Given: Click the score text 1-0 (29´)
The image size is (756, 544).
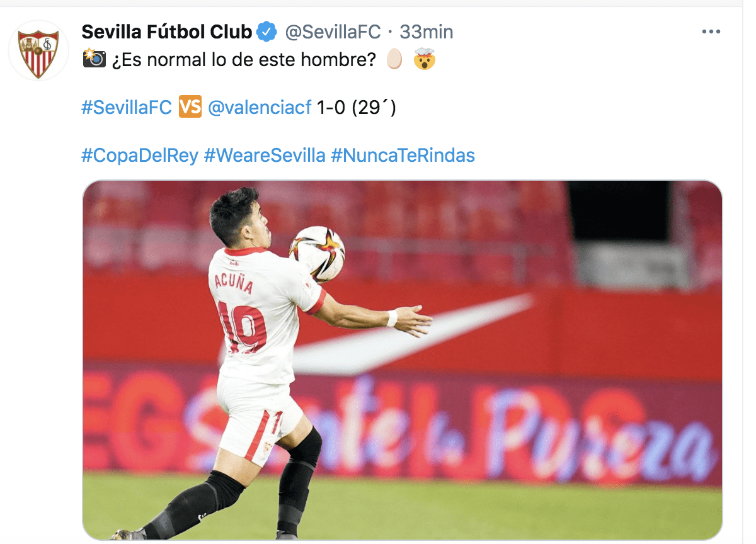Looking at the screenshot, I should [357, 108].
